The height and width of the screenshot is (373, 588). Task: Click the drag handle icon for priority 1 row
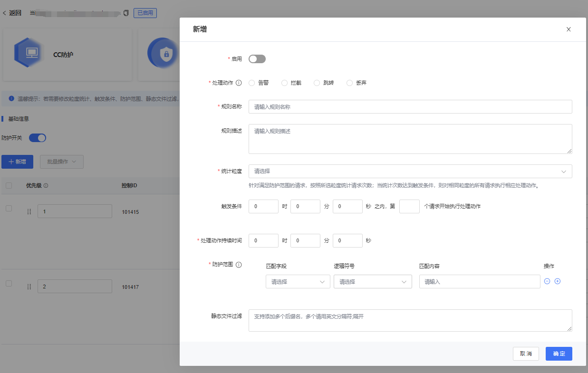[29, 211]
